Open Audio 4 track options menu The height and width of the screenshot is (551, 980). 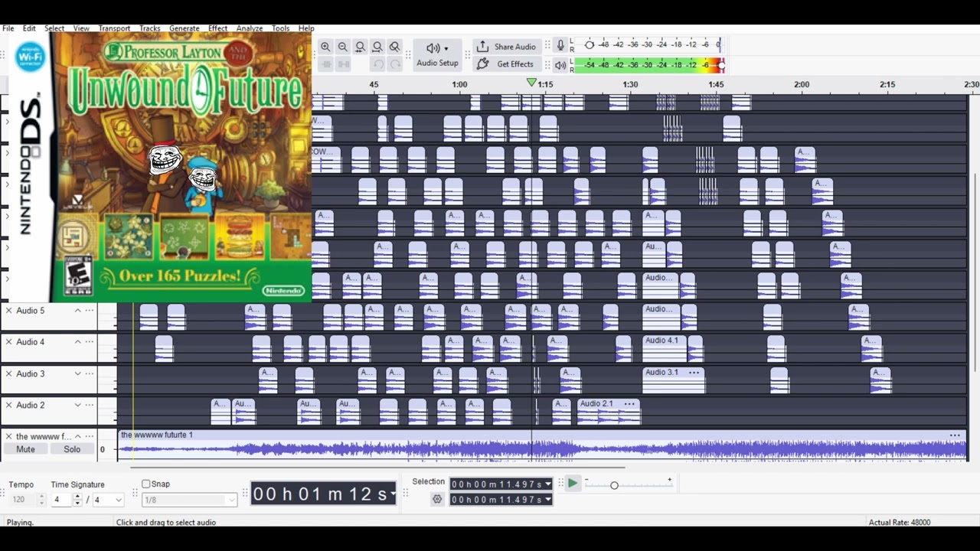(x=90, y=342)
